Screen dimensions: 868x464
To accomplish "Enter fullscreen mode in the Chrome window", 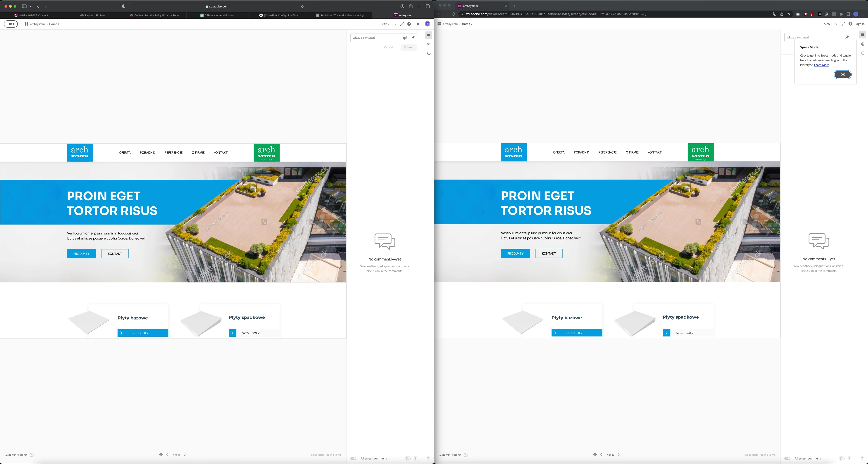I will point(843,24).
